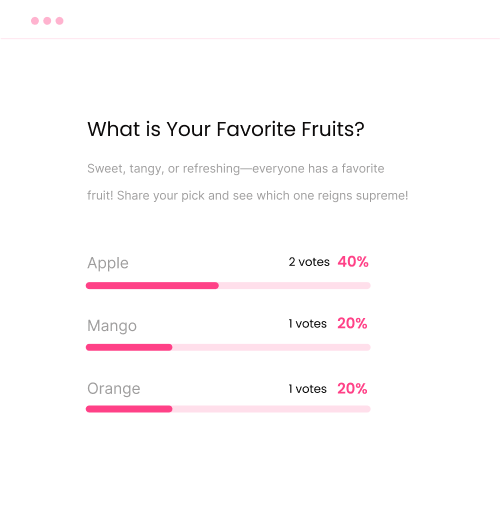Click the '1 votes' count for Orange

(x=308, y=389)
